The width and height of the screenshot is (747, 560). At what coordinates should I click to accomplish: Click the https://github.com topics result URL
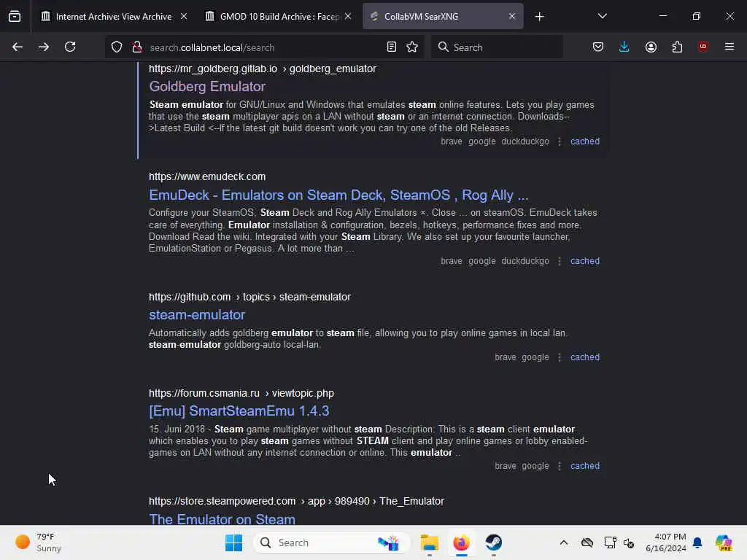pos(249,297)
